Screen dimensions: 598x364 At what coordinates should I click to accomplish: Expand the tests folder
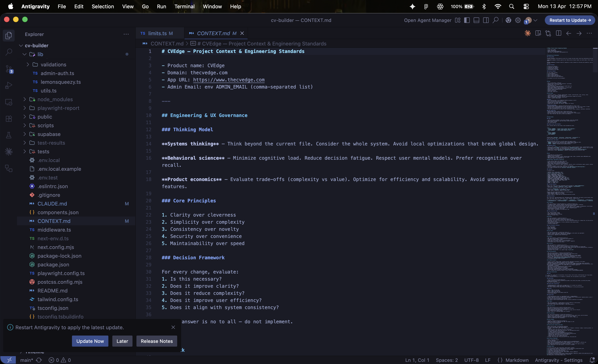click(25, 152)
